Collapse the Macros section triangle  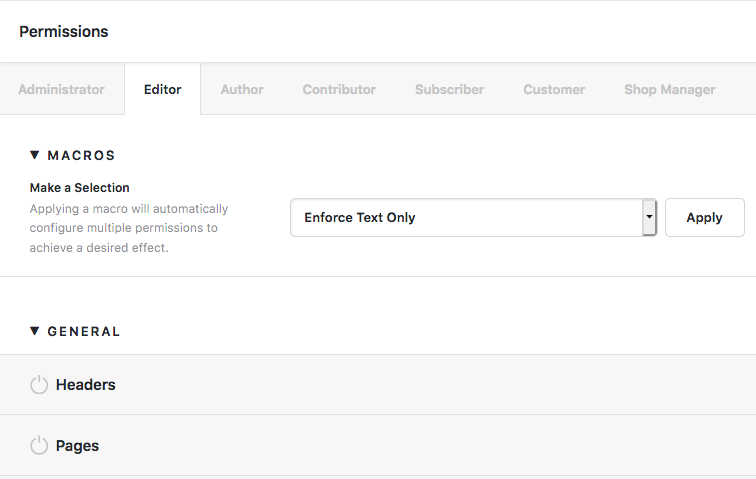tap(34, 155)
